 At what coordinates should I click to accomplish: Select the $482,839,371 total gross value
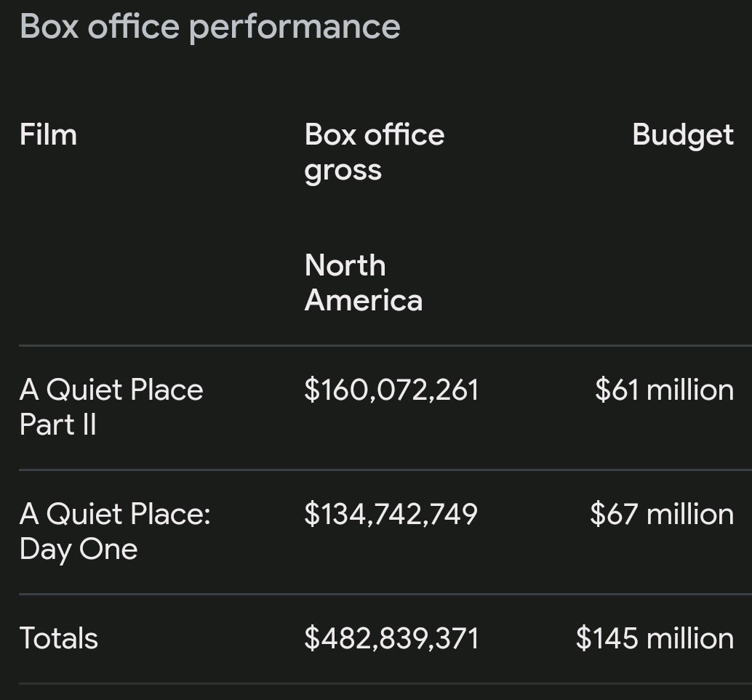pyautogui.click(x=391, y=638)
